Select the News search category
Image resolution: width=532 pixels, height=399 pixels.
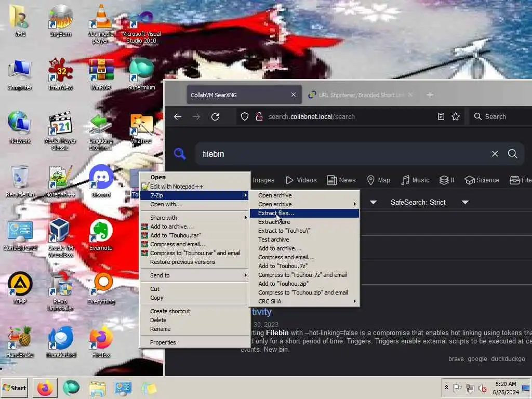pos(341,180)
